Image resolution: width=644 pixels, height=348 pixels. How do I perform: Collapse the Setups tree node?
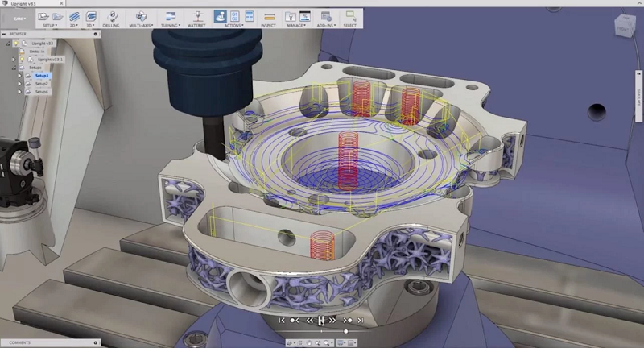[x=14, y=68]
